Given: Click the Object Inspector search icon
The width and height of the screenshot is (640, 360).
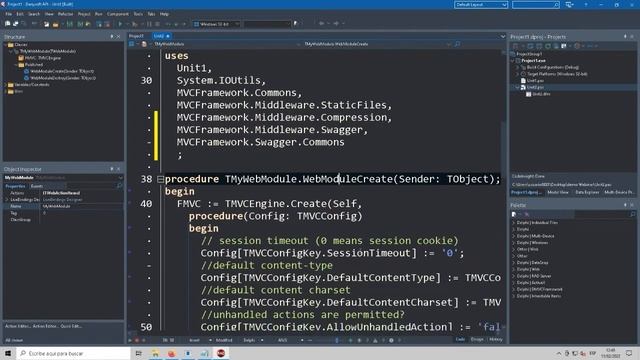Looking at the screenshot, I should coord(119,186).
